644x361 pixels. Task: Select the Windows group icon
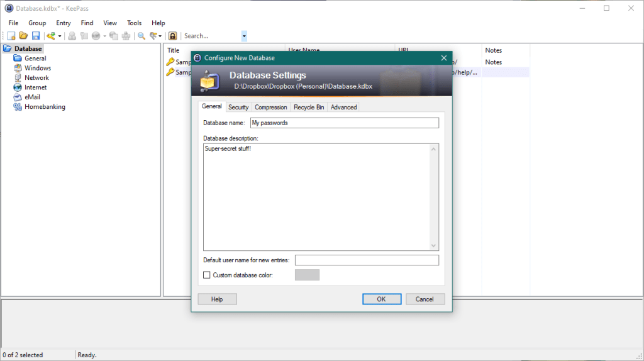[18, 68]
